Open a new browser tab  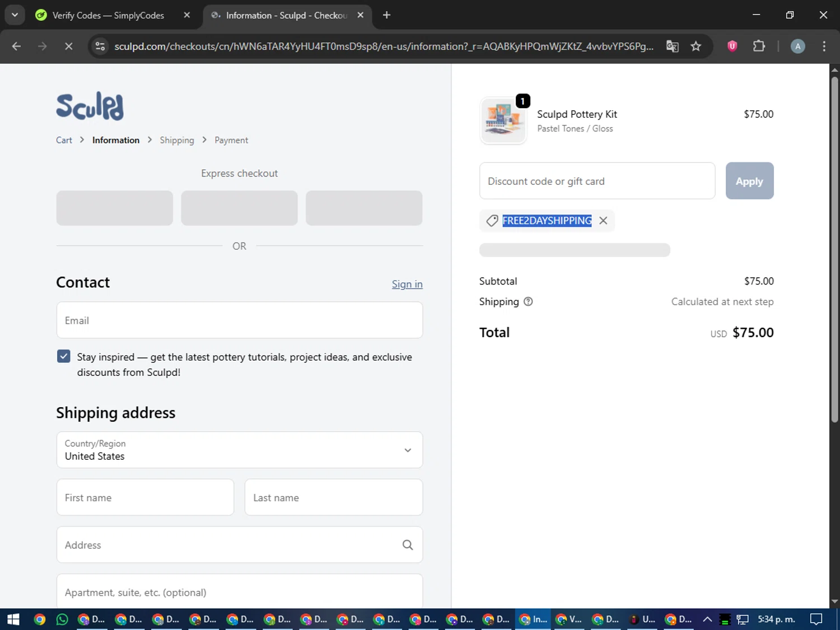coord(386,15)
